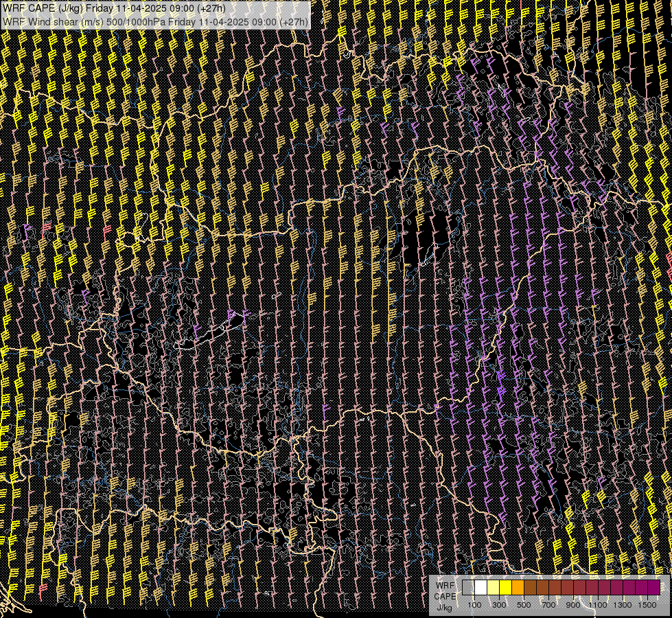This screenshot has width=672, height=618.
Task: Click the '500' legend label
Action: pyautogui.click(x=524, y=605)
